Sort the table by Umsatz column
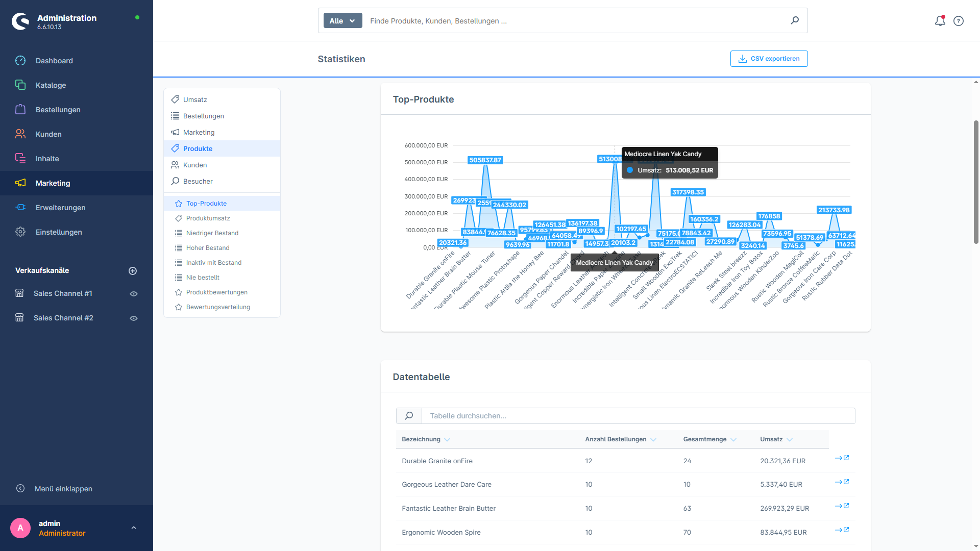980x551 pixels. tap(774, 439)
